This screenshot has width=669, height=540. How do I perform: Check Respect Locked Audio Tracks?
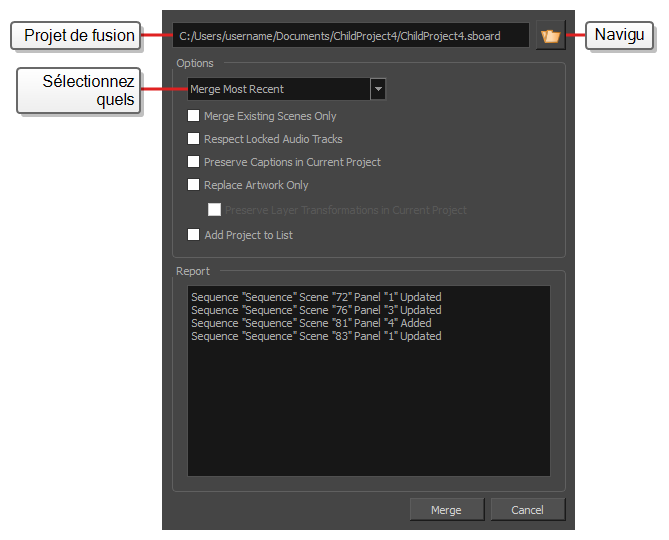(x=194, y=139)
